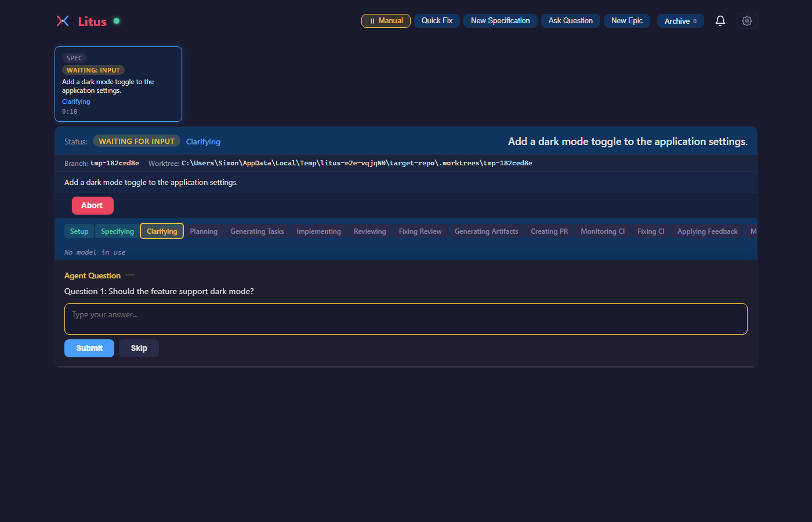Viewport: 812px width, 522px height.
Task: Click the Question 1 dark mode text
Action: (159, 291)
